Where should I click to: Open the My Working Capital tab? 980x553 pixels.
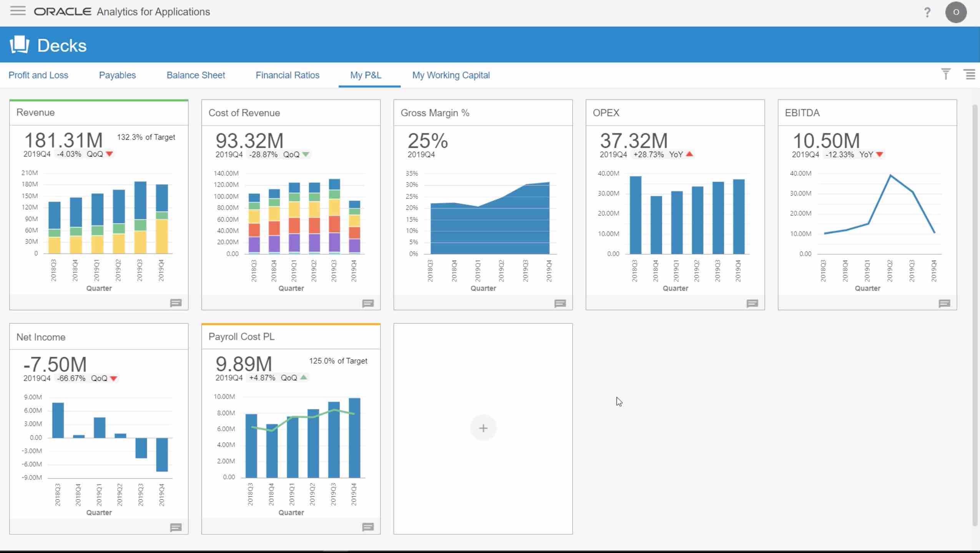451,75
